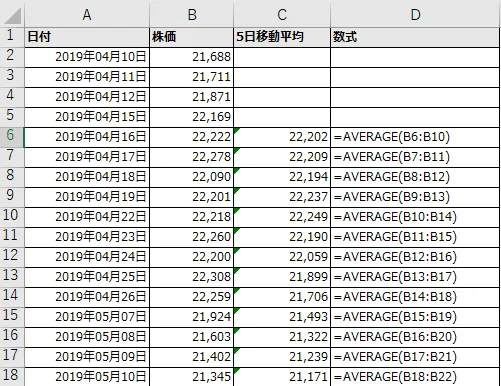Select column A header

coord(87,15)
